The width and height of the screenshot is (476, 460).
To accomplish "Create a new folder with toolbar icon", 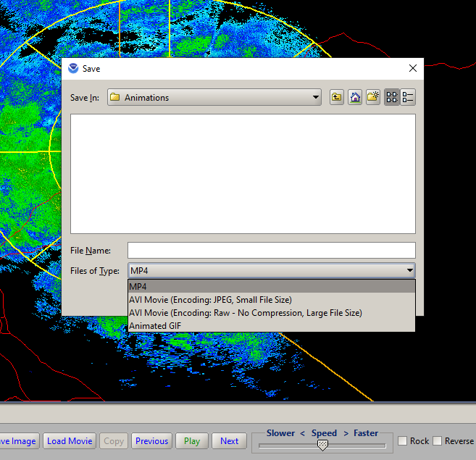I will pyautogui.click(x=372, y=98).
